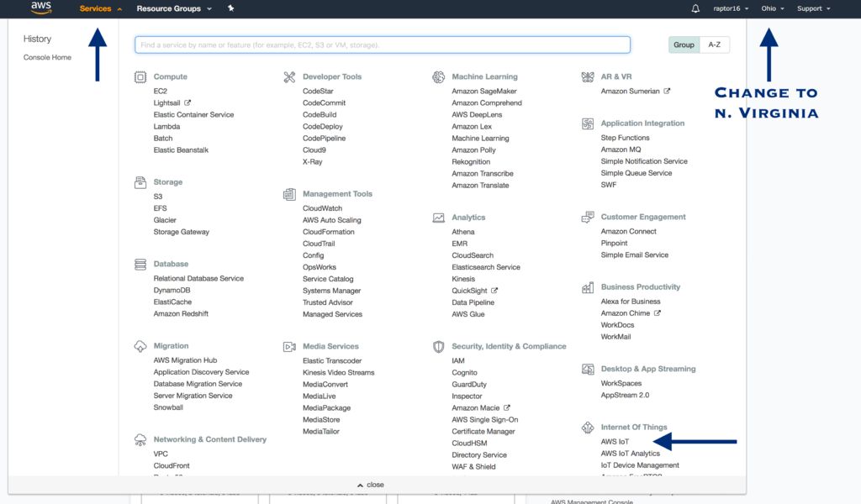Open the Resource Groups dropdown
This screenshot has width=861, height=504.
174,8
